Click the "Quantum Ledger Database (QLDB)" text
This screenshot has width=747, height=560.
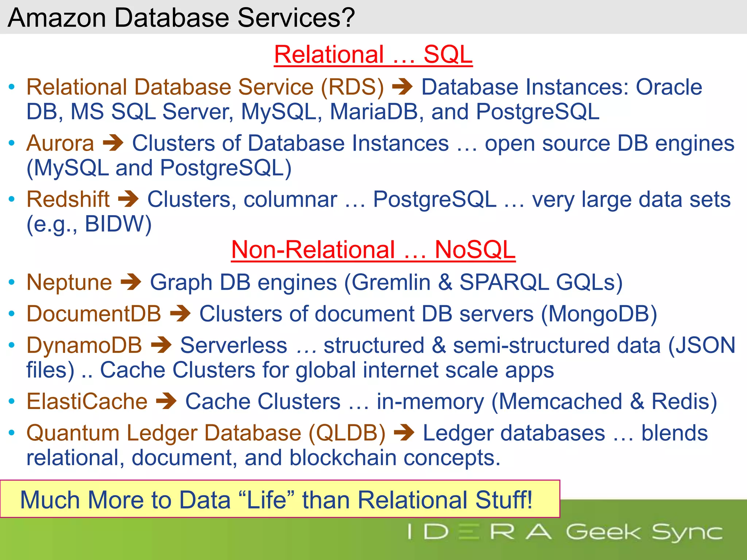(x=206, y=433)
